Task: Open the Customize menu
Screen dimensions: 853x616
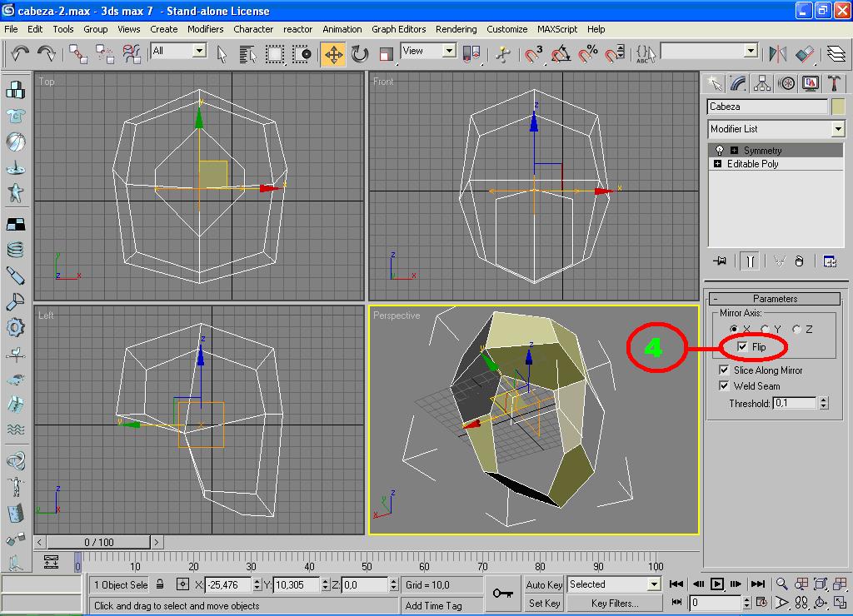Action: (506, 29)
